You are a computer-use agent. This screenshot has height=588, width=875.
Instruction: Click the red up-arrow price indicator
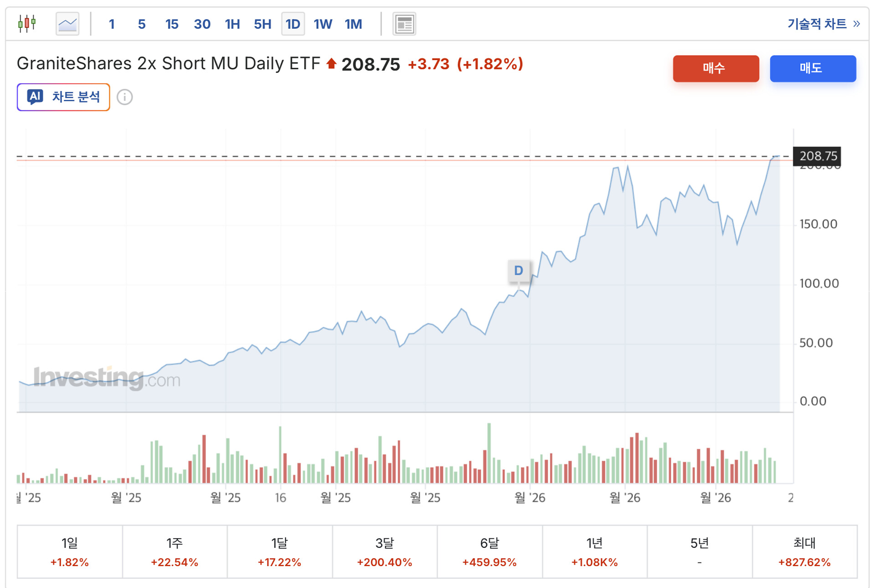click(331, 64)
